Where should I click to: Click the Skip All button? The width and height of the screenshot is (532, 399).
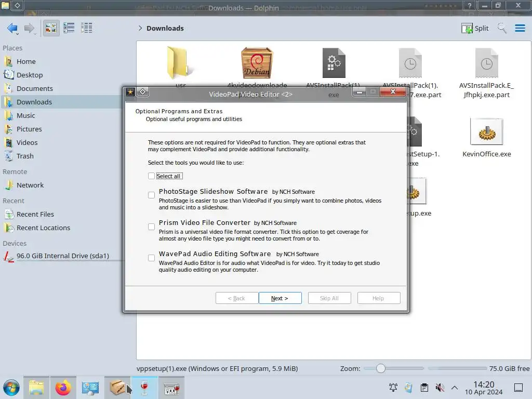[x=329, y=298]
